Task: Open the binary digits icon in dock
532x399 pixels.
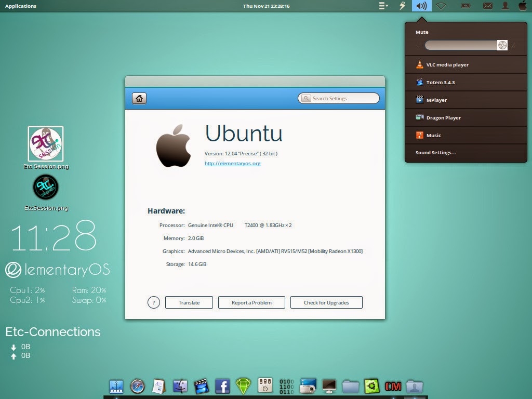Action: 286,387
